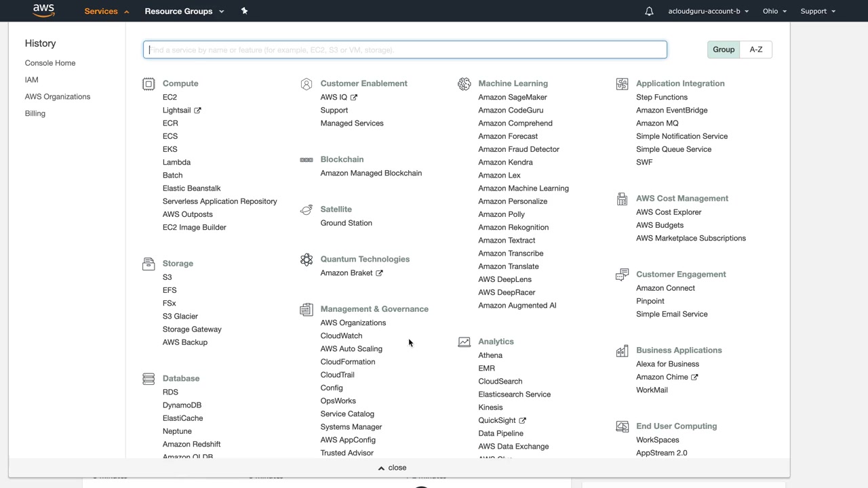
Task: Click the Analytics chart icon
Action: (x=465, y=342)
